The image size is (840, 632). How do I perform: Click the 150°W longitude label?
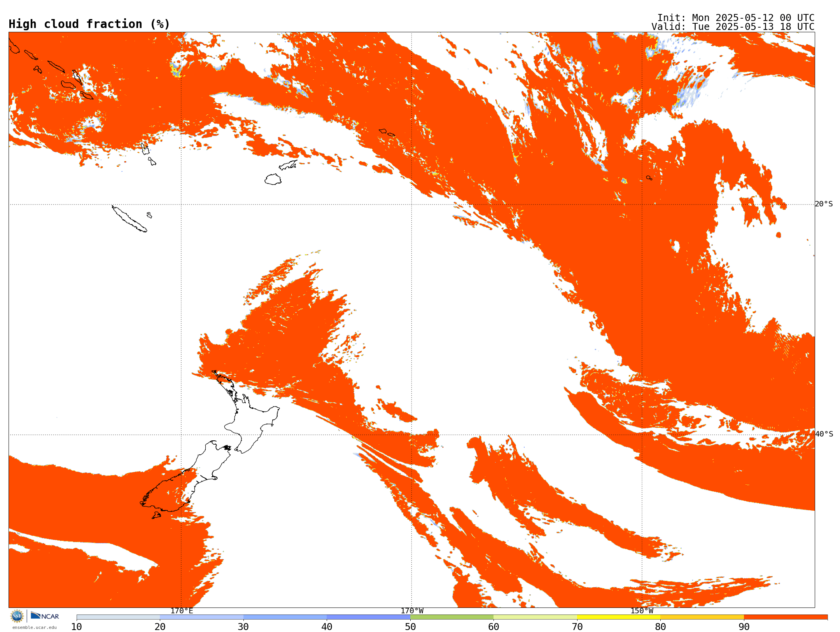pos(642,611)
